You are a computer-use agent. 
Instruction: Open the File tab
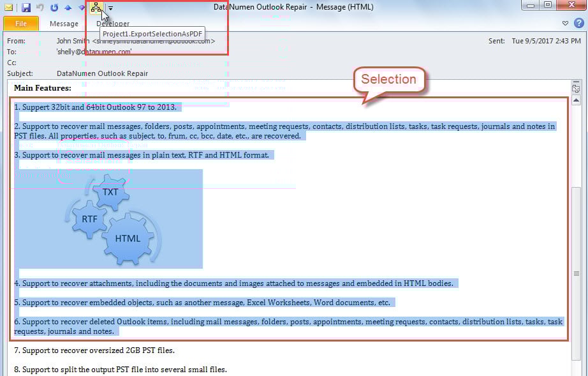pos(20,23)
